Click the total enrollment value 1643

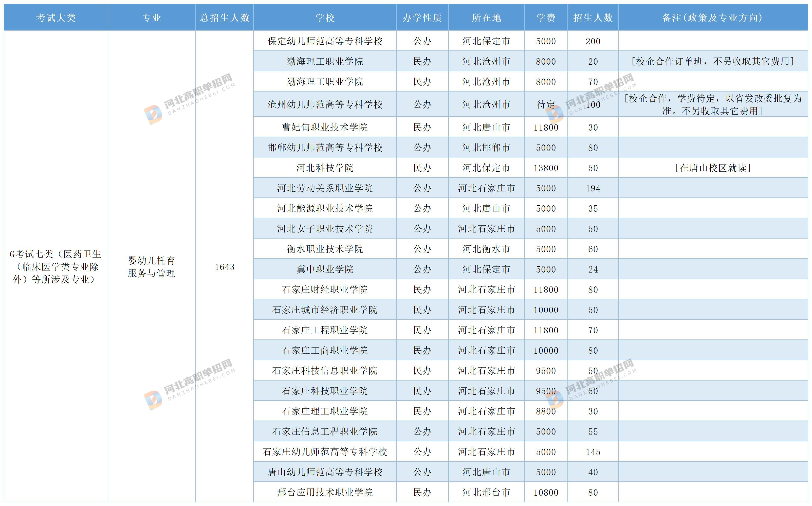tap(225, 267)
